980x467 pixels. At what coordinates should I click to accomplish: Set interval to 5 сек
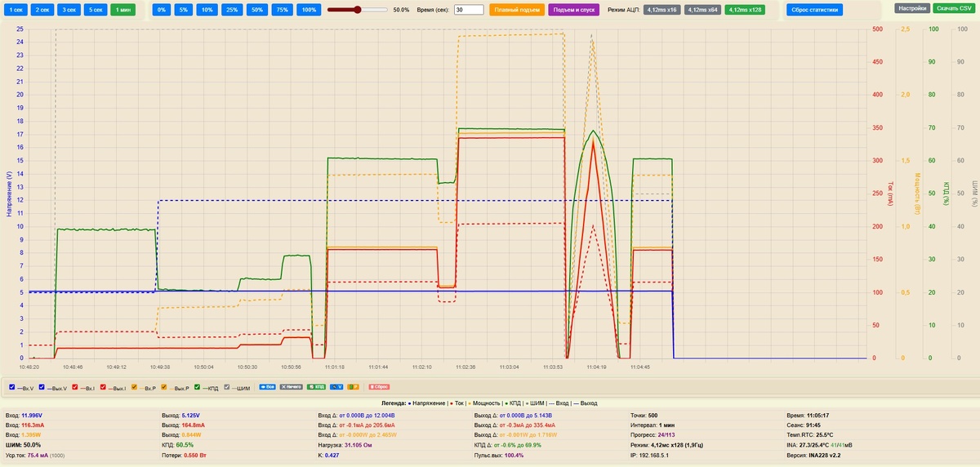tap(96, 10)
